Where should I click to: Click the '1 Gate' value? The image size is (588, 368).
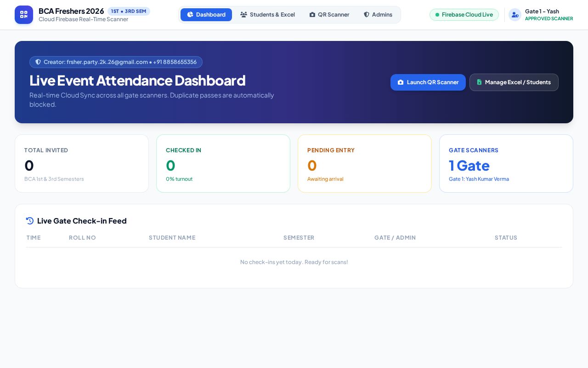469,166
